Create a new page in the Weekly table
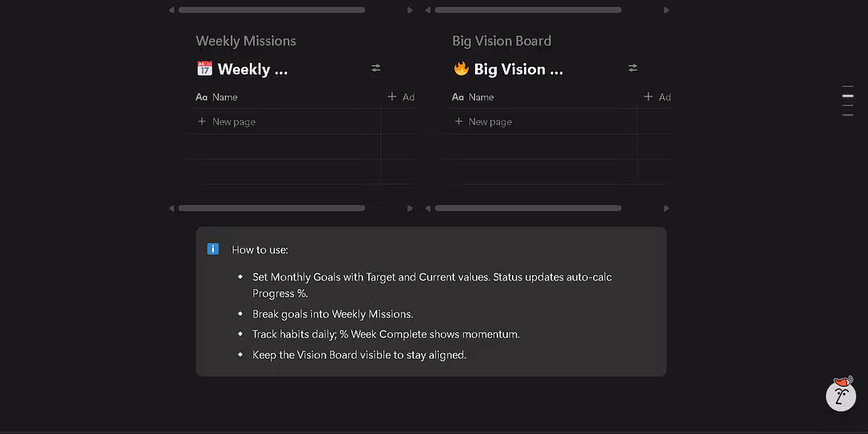The height and width of the screenshot is (434, 868). click(233, 122)
